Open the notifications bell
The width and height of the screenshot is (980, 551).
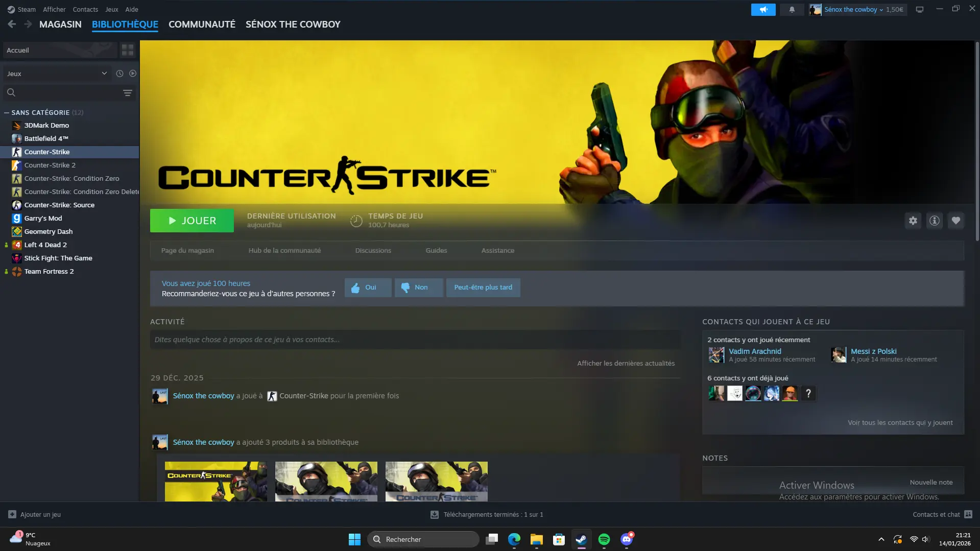792,10
